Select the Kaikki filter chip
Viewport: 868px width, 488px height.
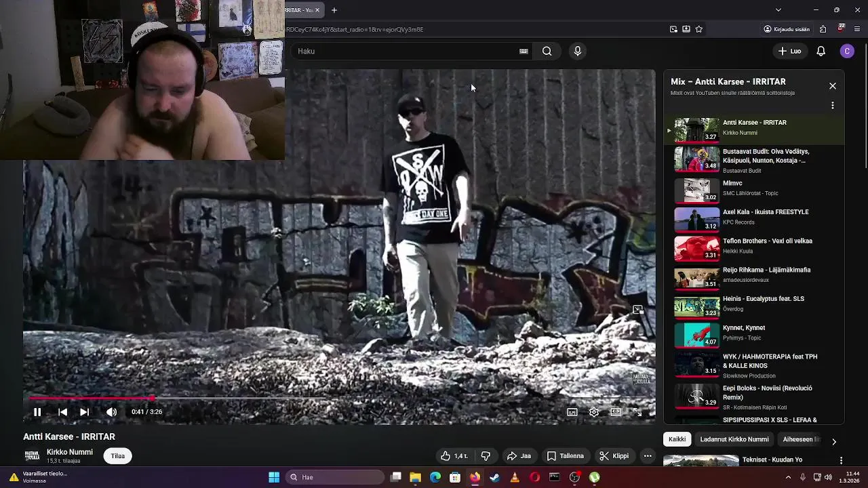pyautogui.click(x=677, y=439)
